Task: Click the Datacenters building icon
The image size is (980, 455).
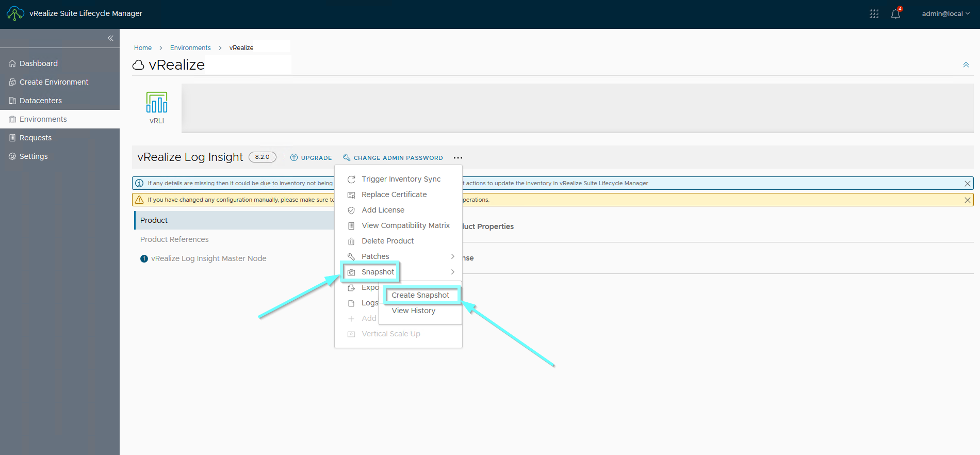Action: pos(12,101)
